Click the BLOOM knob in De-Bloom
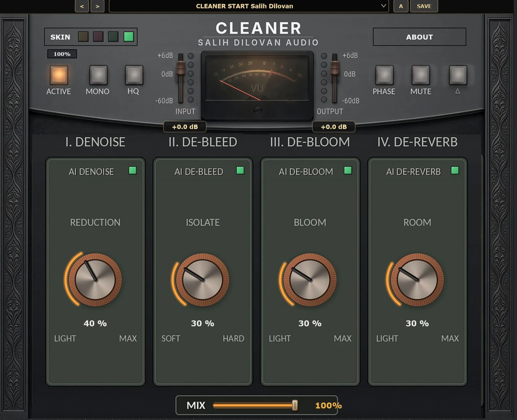The width and height of the screenshot is (517, 420). (310, 280)
